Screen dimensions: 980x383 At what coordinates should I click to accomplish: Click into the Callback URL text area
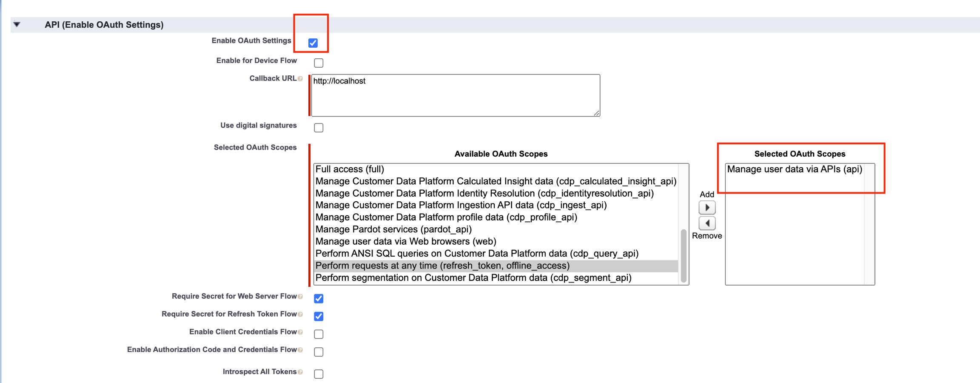pyautogui.click(x=455, y=95)
